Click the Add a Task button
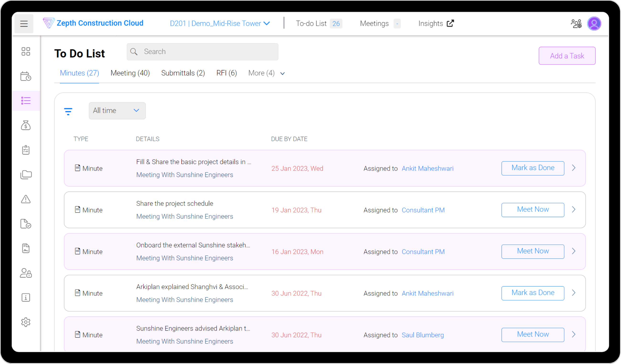Viewport: 621px width, 364px height. pyautogui.click(x=567, y=56)
